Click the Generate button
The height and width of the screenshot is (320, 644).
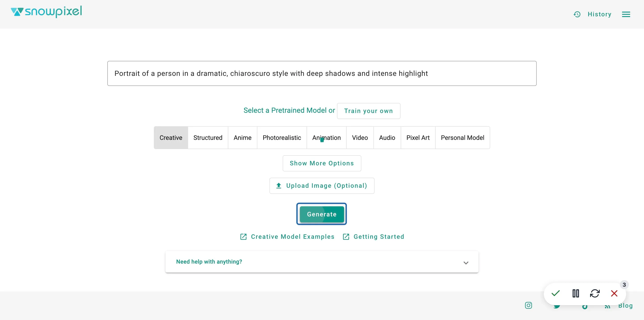point(322,214)
